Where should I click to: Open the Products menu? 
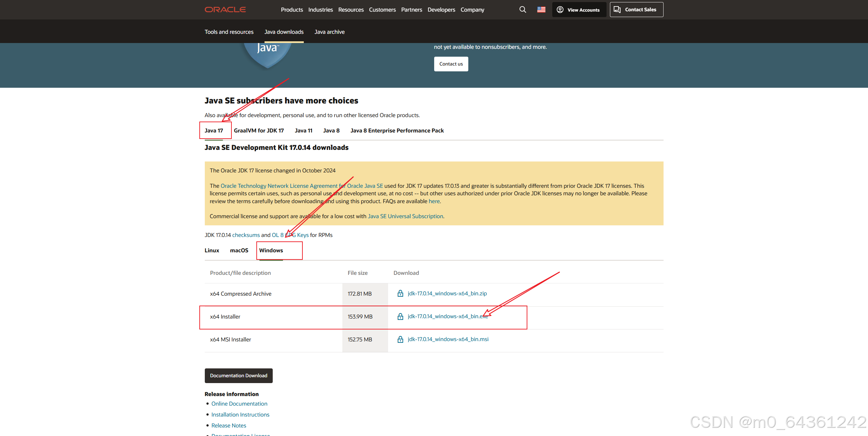292,10
